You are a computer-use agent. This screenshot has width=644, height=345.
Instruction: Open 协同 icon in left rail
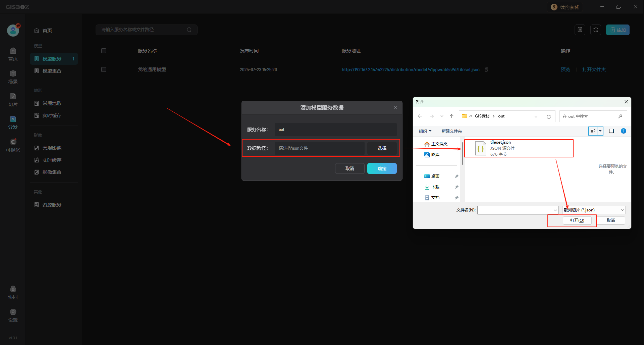point(13,292)
